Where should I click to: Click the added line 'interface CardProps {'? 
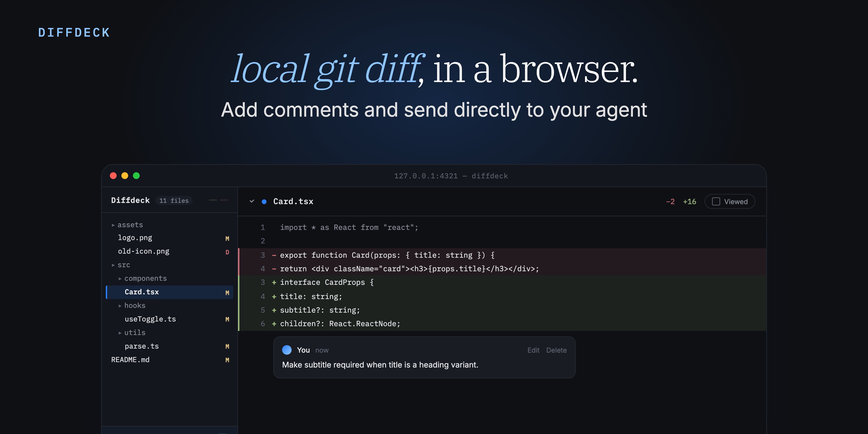click(x=502, y=282)
